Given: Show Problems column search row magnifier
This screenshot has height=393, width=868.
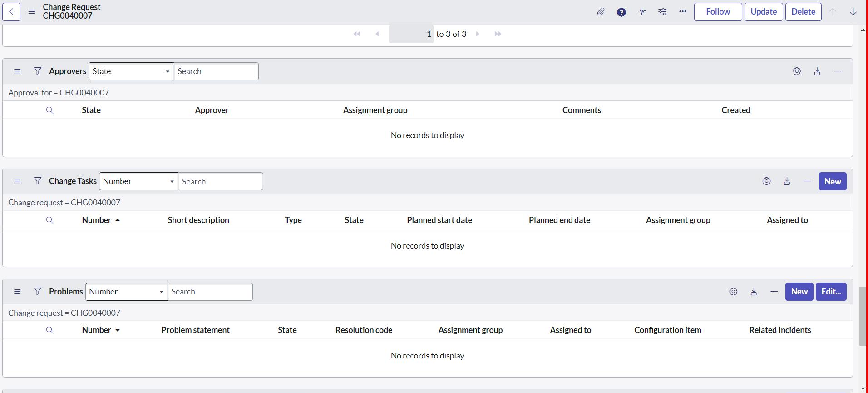Looking at the screenshot, I should point(49,330).
